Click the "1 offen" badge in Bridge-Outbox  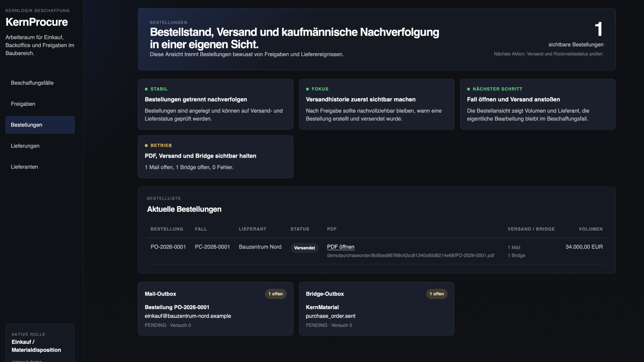(437, 294)
